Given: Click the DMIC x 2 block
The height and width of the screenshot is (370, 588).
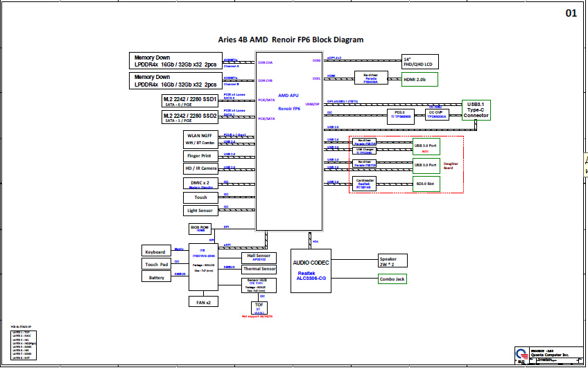Looking at the screenshot, I should [200, 184].
